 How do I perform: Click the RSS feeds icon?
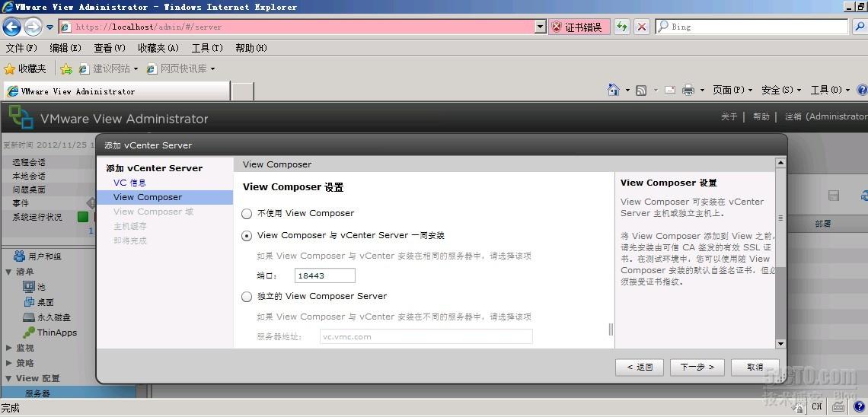click(x=641, y=90)
